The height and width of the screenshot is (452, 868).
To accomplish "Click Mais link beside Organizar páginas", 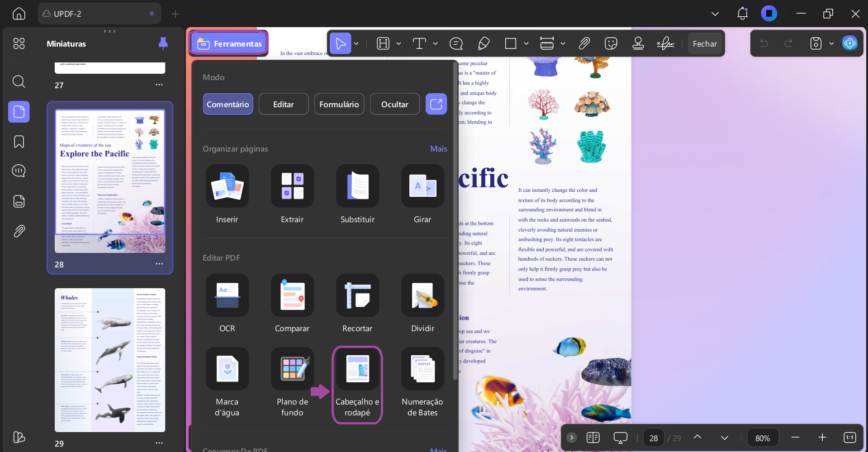I will coord(438,149).
